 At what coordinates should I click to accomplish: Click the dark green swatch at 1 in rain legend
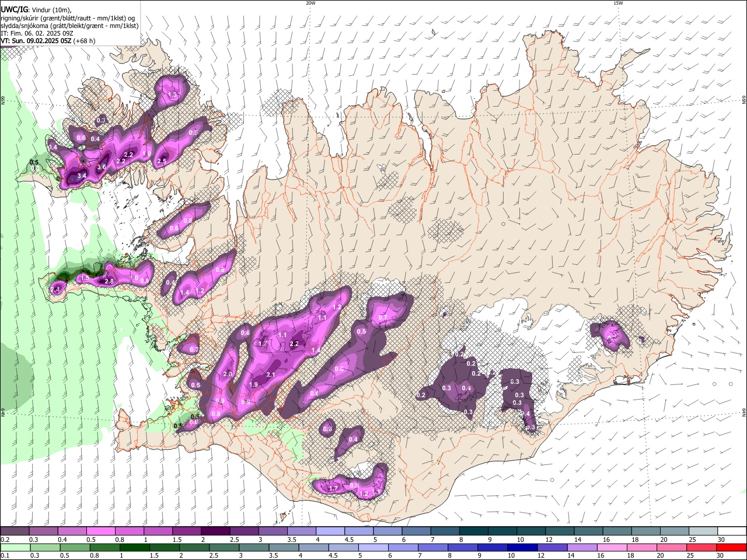134,548
